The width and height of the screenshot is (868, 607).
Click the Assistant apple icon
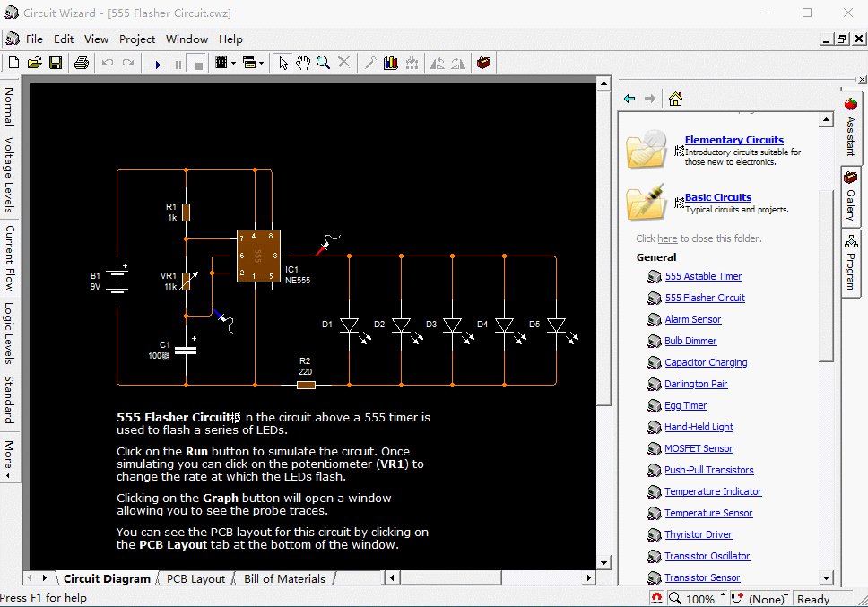coord(848,106)
